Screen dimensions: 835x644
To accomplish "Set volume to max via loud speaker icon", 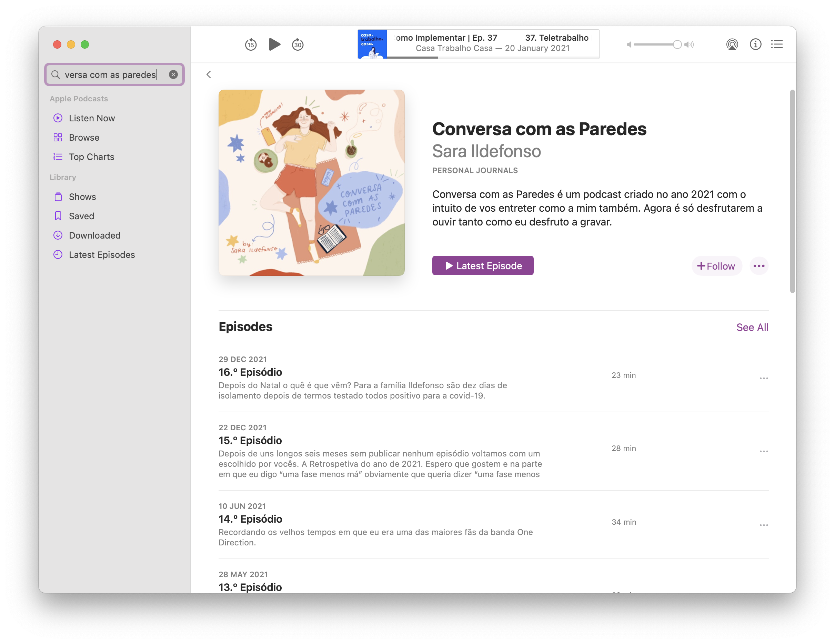I will pos(689,45).
